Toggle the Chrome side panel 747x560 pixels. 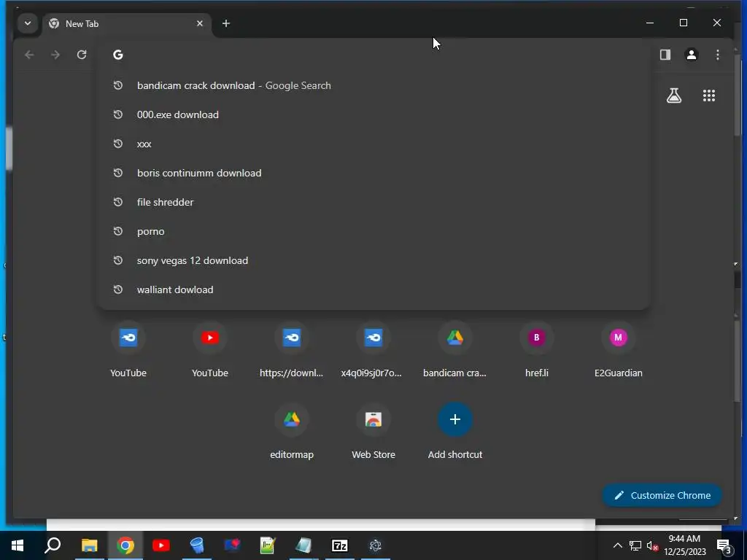(x=665, y=55)
